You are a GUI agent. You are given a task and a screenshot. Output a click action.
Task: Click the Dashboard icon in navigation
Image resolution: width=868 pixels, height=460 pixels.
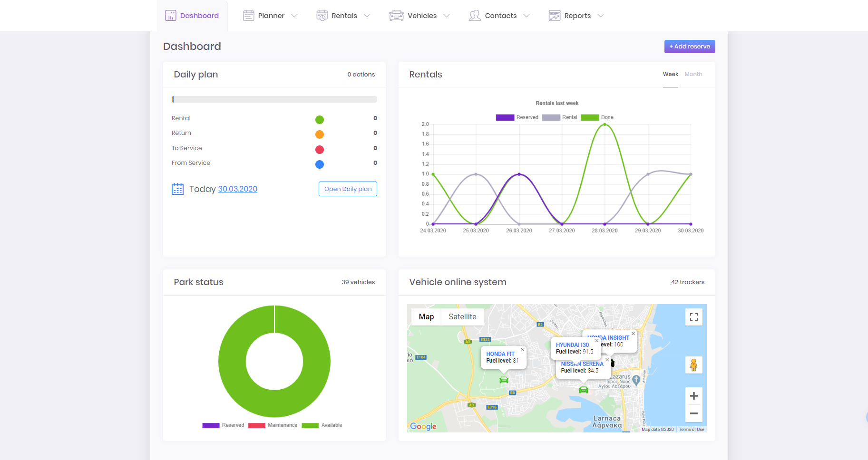[x=170, y=16]
